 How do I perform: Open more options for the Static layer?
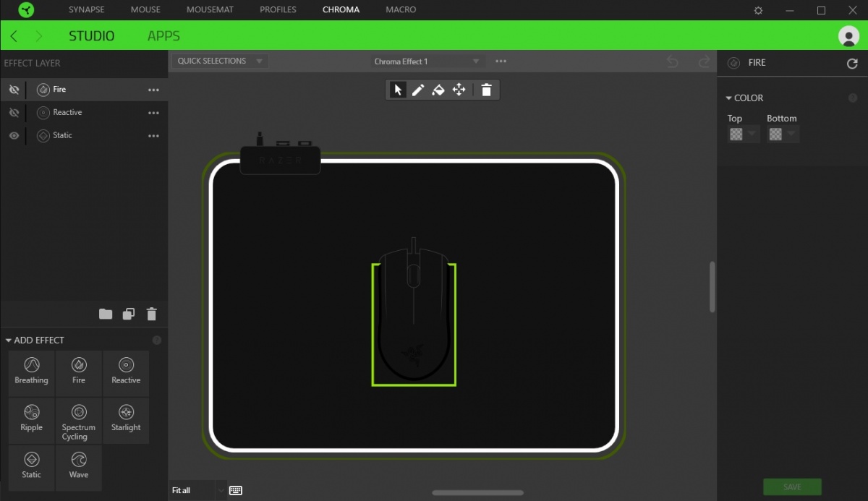(153, 136)
